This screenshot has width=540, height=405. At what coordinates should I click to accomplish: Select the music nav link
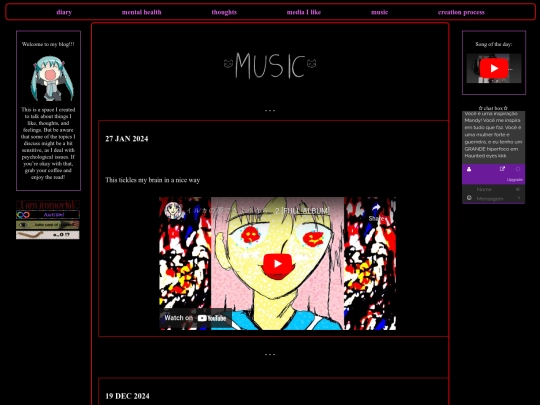(380, 12)
